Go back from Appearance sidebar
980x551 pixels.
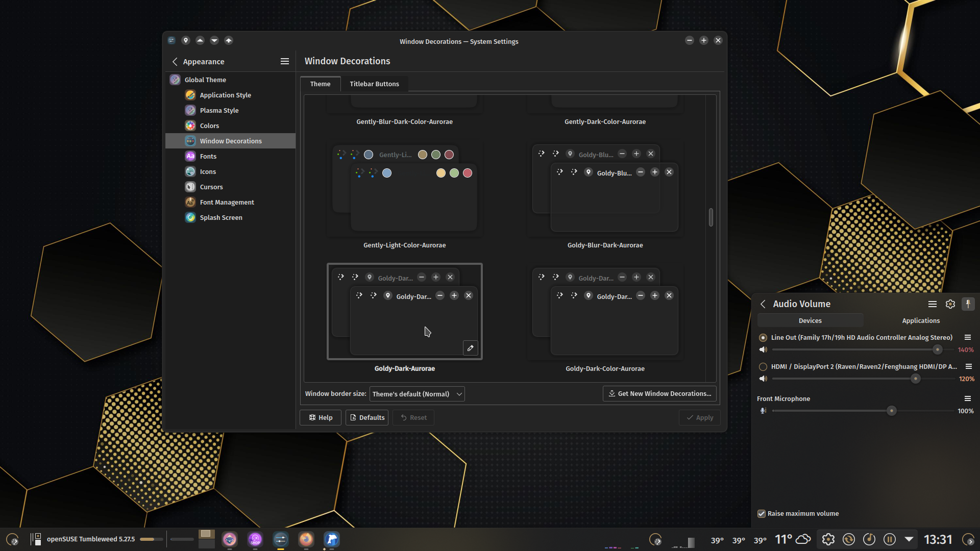pos(175,61)
